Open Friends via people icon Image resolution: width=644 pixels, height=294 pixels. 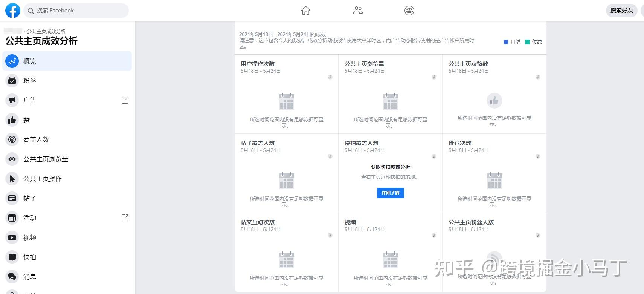click(x=358, y=11)
